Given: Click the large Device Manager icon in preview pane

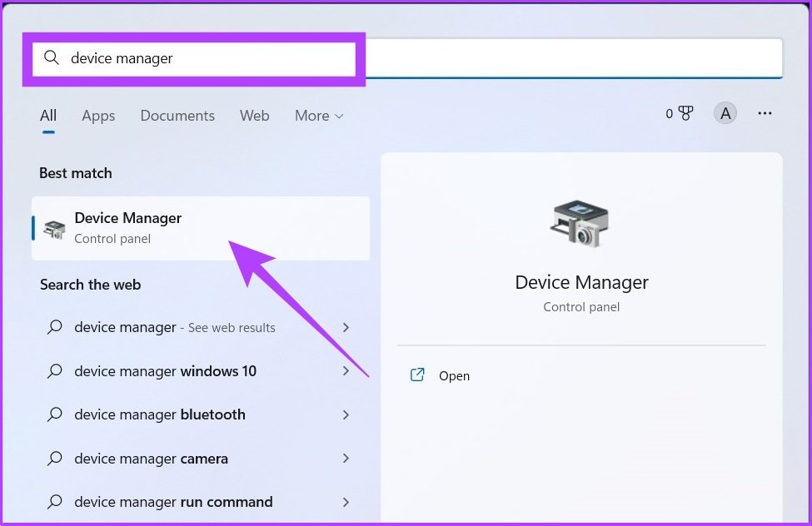Looking at the screenshot, I should [580, 221].
